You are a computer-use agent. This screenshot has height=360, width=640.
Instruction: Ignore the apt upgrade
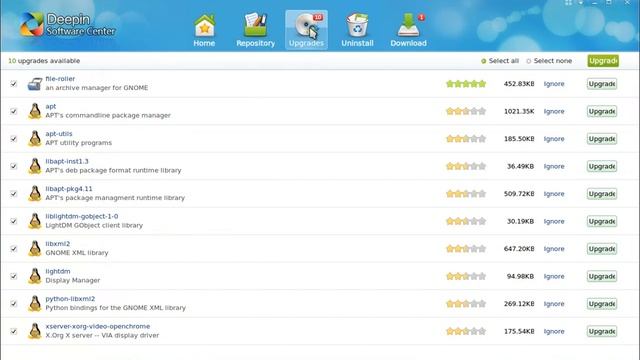click(554, 111)
